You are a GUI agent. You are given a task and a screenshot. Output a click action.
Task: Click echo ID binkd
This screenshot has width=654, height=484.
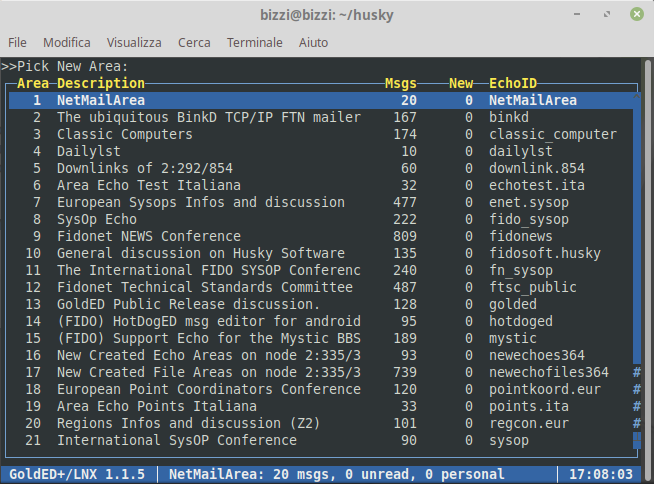tap(509, 117)
